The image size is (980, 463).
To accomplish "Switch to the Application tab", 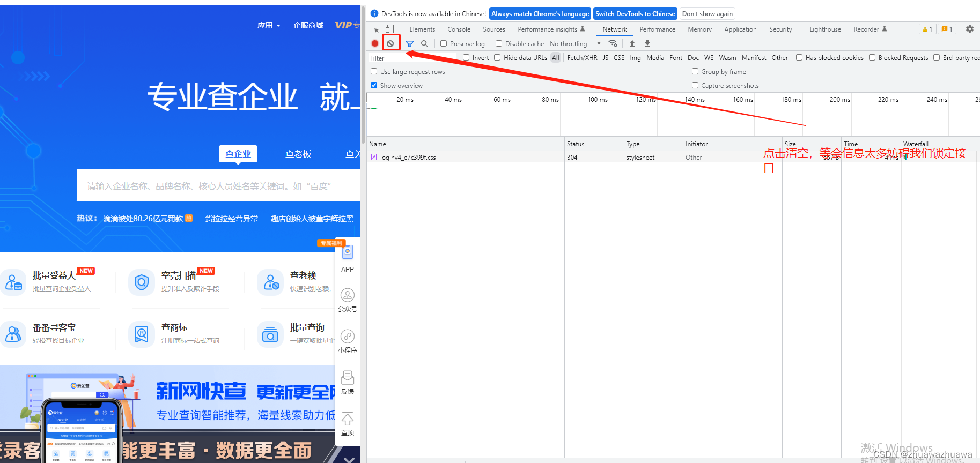I will point(740,29).
